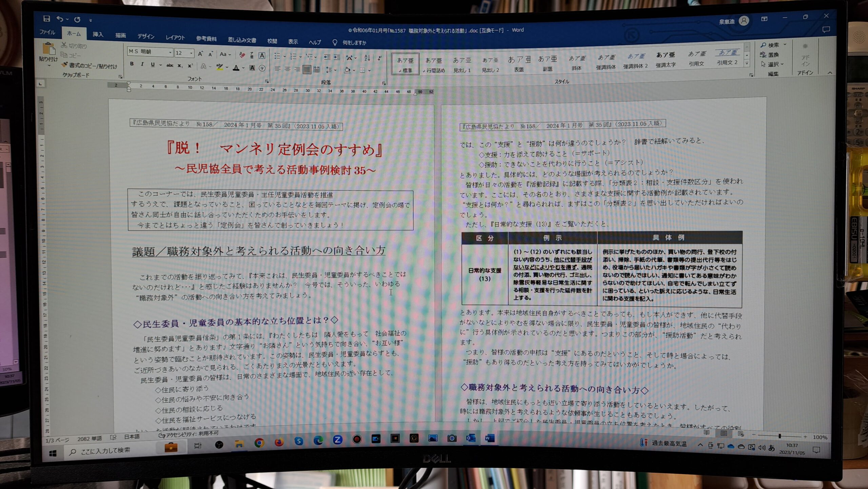Click the accessibility status (アクセシビリティ: 利用不可)

[x=189, y=434]
